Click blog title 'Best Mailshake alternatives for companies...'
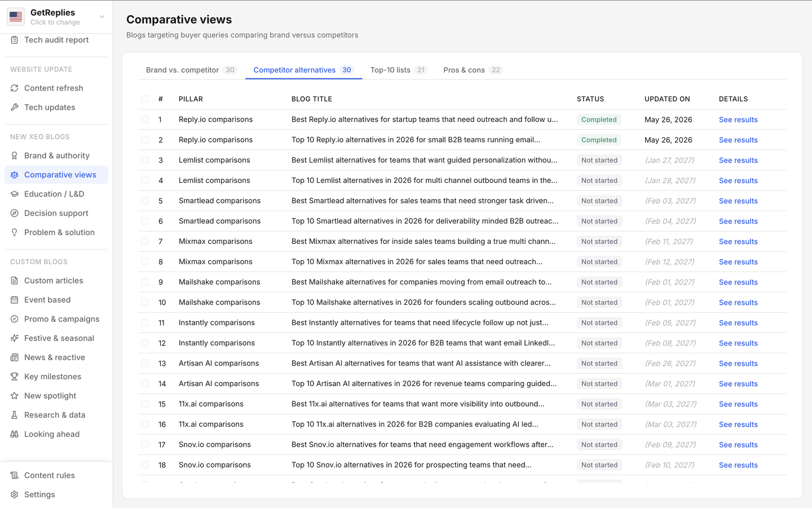The height and width of the screenshot is (508, 812). (x=422, y=282)
